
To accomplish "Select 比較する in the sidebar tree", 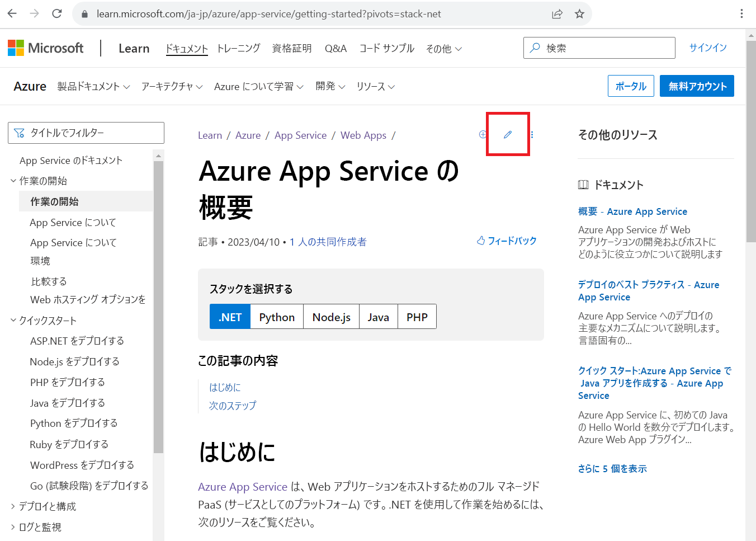I will click(x=49, y=281).
